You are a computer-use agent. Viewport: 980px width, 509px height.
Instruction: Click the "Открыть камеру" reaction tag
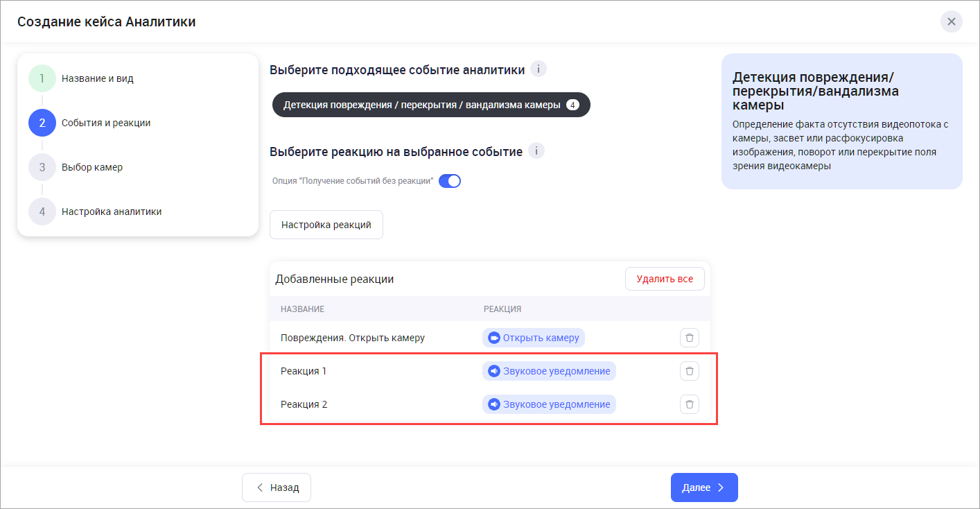click(534, 338)
